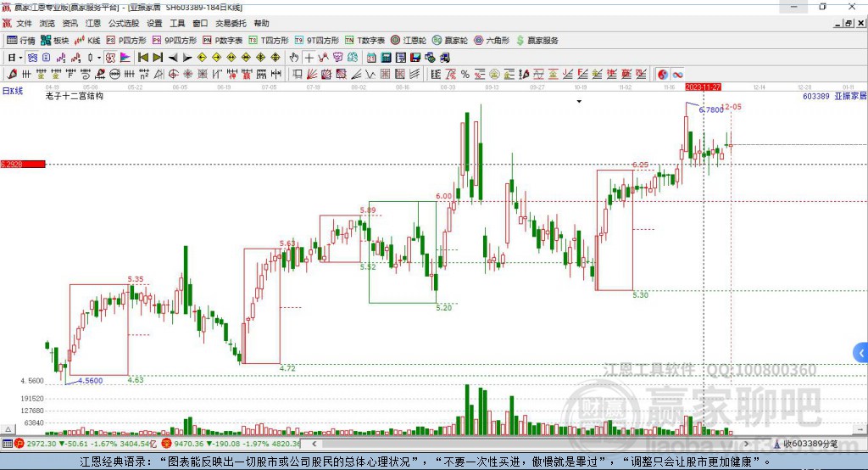The height and width of the screenshot is (470, 868).
Task: Click the colored flag triangle icon
Action: pos(125,58)
